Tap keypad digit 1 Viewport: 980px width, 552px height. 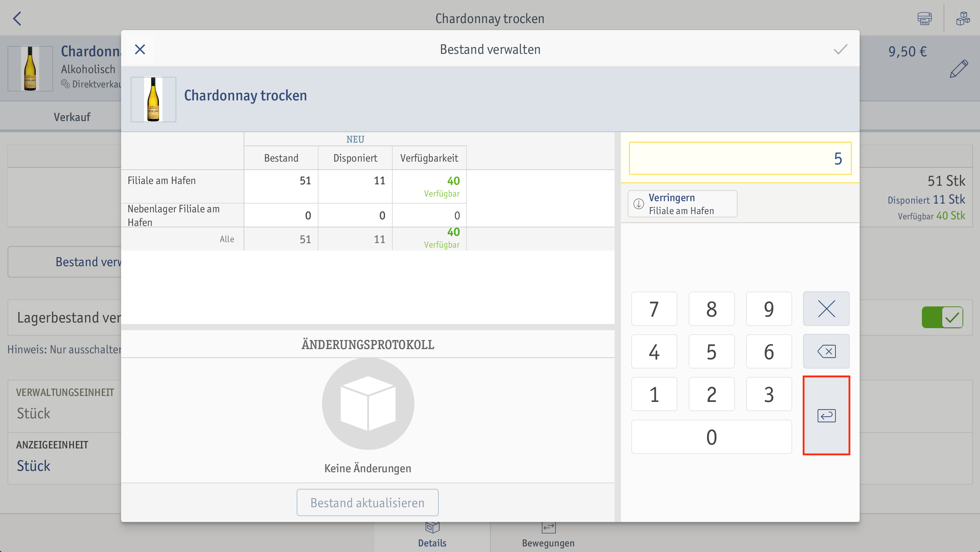654,394
